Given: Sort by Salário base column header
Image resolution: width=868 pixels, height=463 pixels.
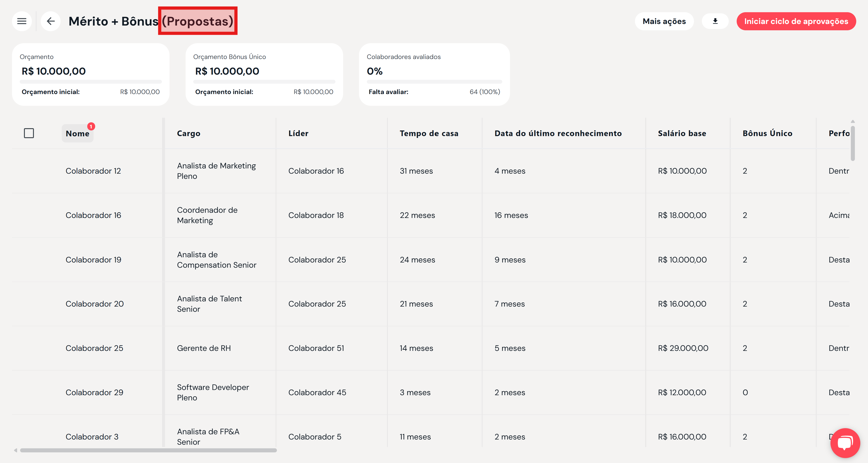Looking at the screenshot, I should (x=682, y=133).
